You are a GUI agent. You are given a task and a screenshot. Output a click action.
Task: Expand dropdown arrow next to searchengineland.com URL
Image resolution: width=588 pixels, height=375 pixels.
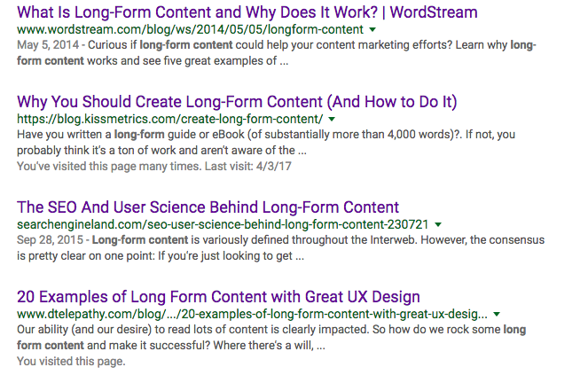[438, 224]
